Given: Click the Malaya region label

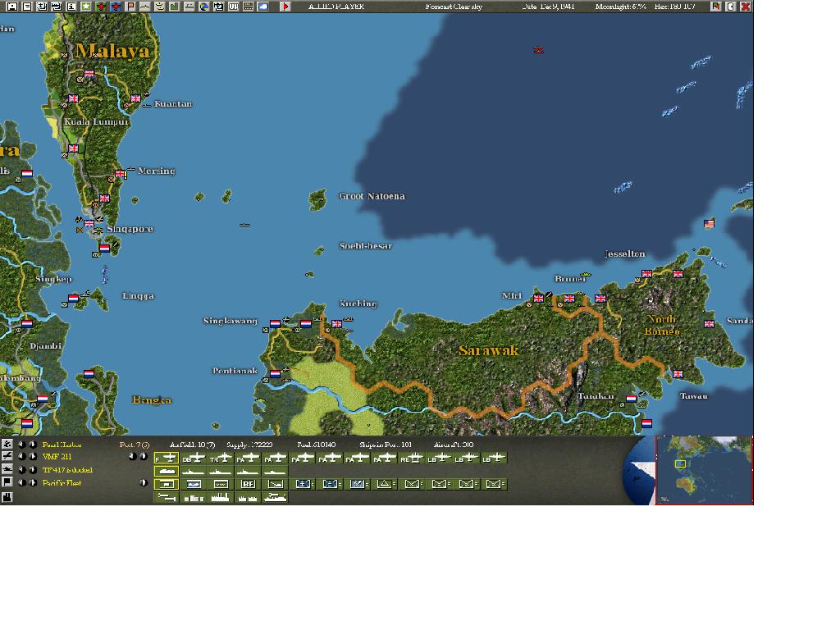Looking at the screenshot, I should [112, 51].
